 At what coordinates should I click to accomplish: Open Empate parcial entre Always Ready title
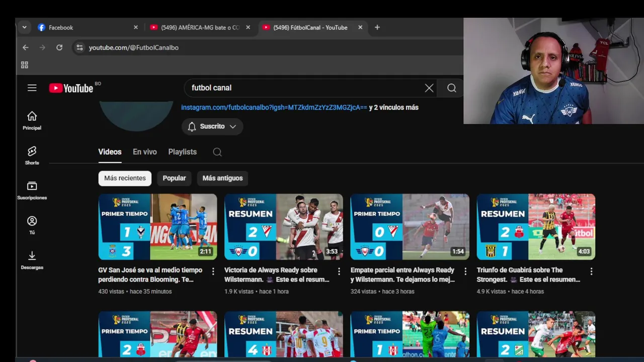click(x=403, y=275)
